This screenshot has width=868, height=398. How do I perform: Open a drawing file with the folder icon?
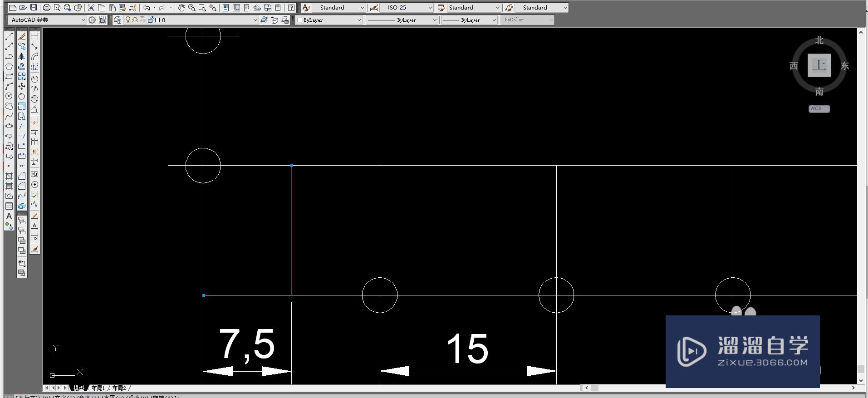point(23,8)
